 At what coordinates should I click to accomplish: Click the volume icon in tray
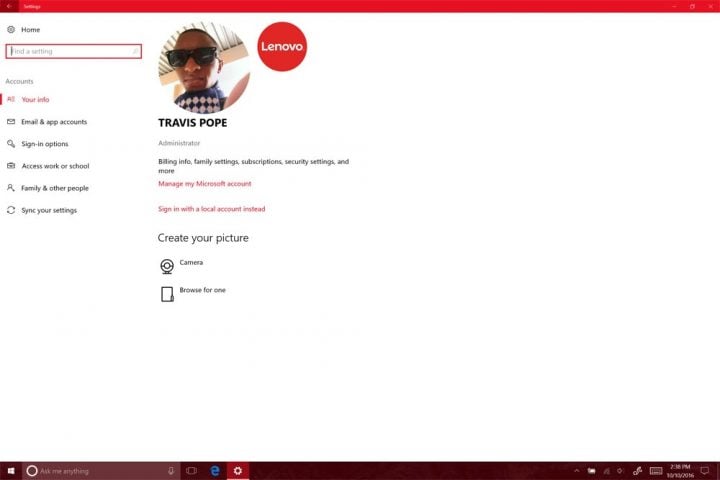click(x=620, y=471)
